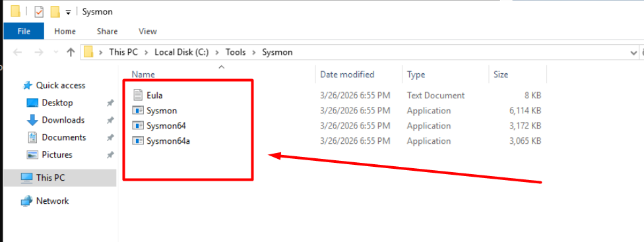Screen dimensions: 644x242
Task: Select Quick access in navigation pane
Action: click(x=61, y=85)
